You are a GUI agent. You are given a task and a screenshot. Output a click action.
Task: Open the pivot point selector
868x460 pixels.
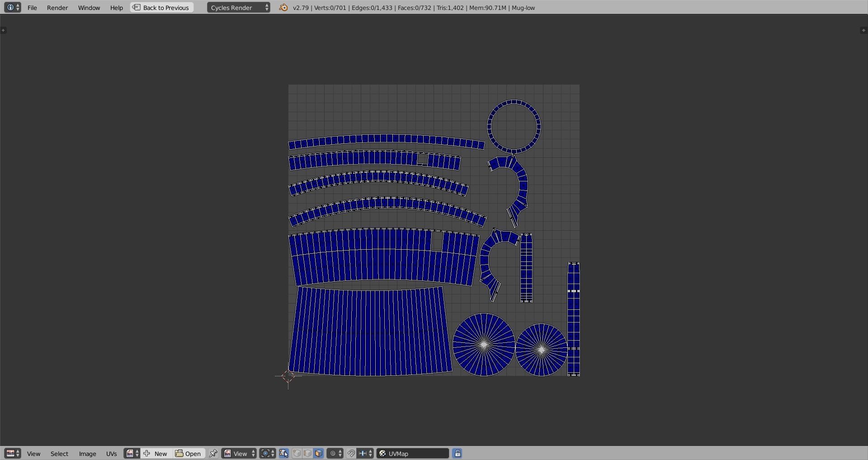tap(268, 454)
